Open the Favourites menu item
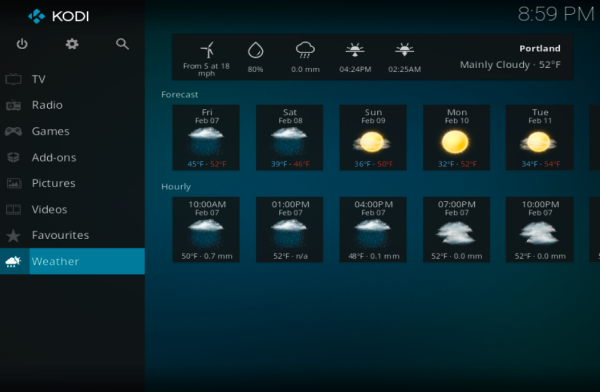Viewport: 600px width, 392px height. (x=72, y=235)
